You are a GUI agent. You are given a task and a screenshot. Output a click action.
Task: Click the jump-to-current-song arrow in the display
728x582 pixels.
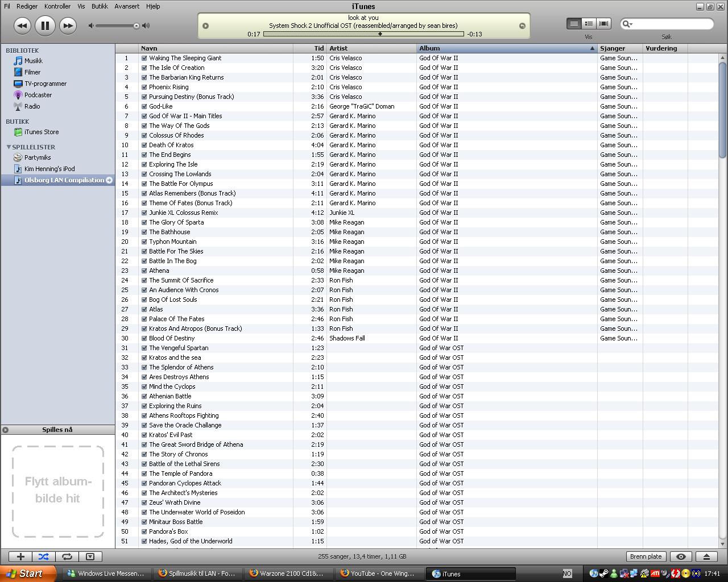pyautogui.click(x=522, y=26)
